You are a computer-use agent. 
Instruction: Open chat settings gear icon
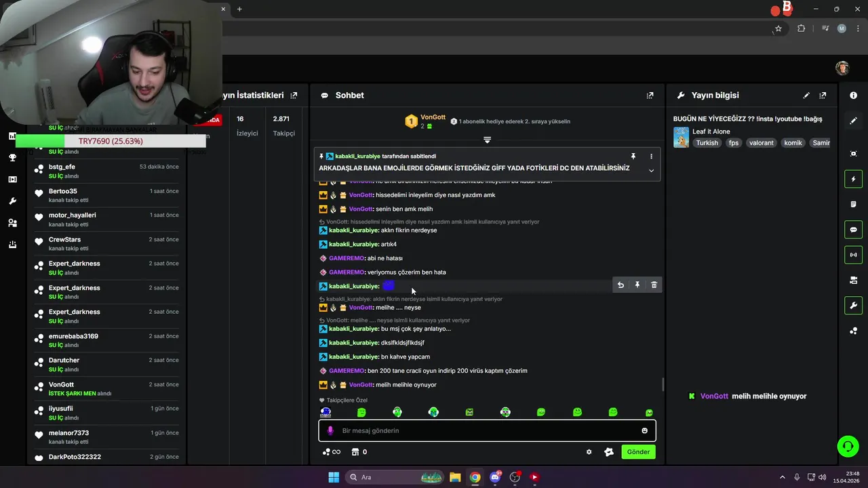point(589,452)
